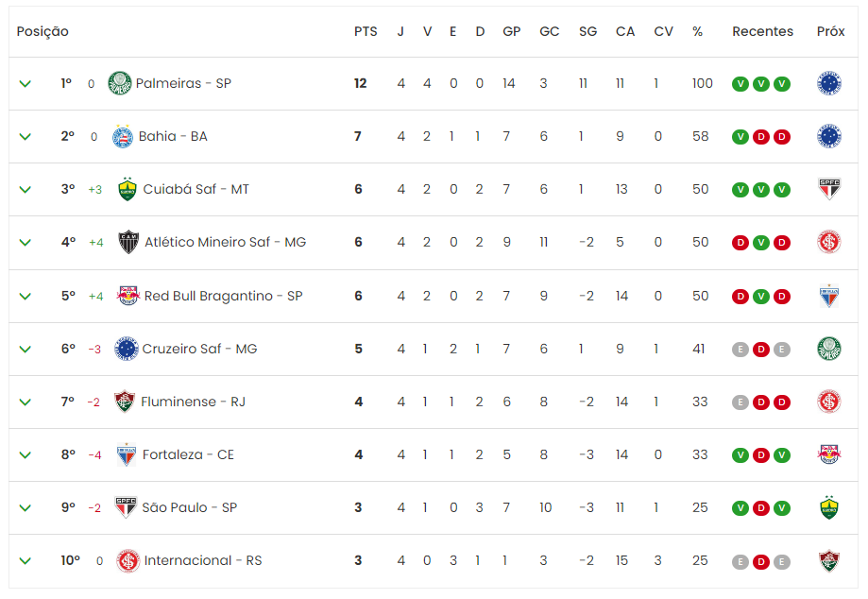Expand details for 6º Cruzeiro row
The width and height of the screenshot is (868, 599).
(25, 350)
